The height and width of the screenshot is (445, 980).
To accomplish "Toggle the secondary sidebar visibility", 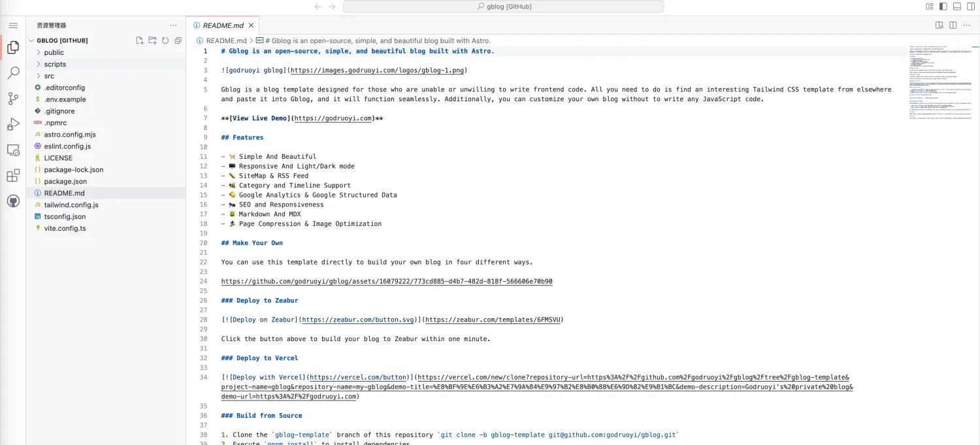I will pos(970,7).
